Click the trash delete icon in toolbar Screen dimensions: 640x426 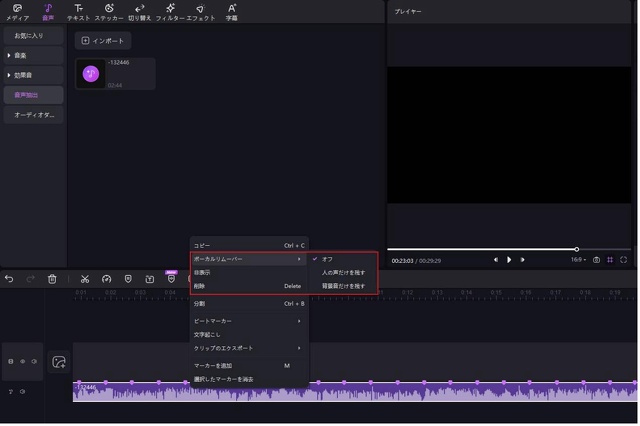[x=52, y=280]
